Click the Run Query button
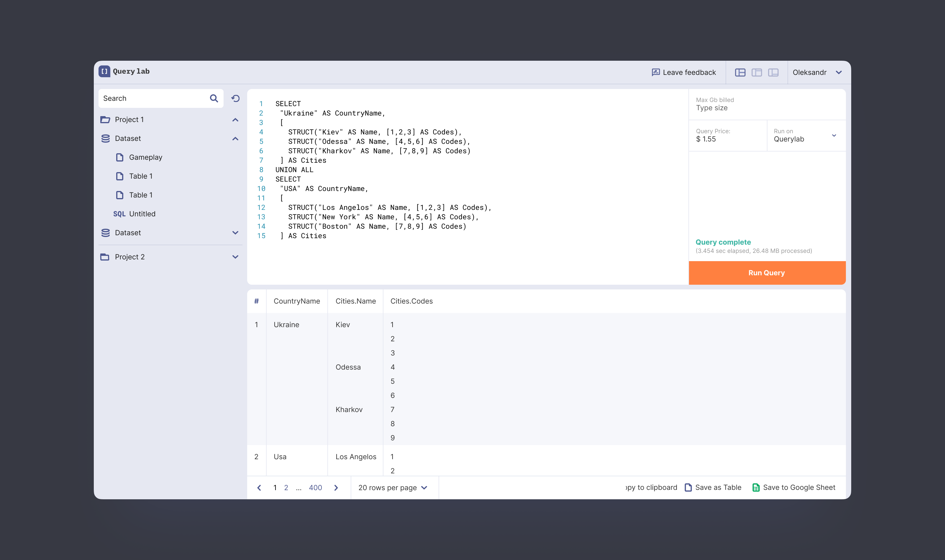The image size is (945, 560). point(767,273)
